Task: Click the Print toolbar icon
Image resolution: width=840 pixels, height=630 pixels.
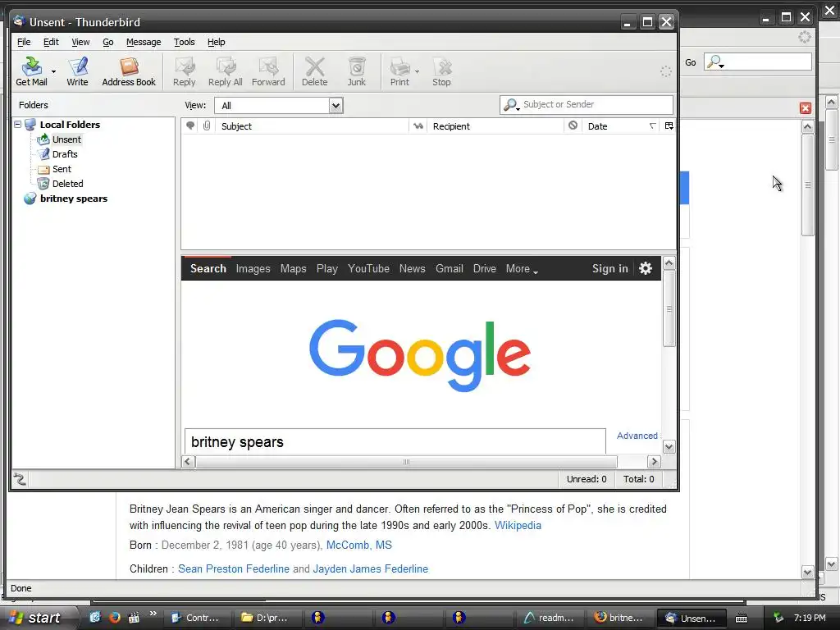Action: (399, 72)
